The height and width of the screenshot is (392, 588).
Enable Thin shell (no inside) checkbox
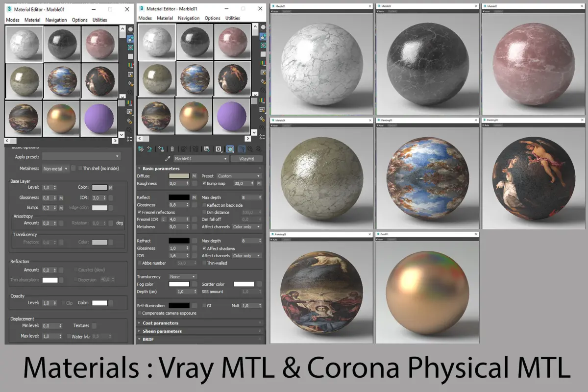[80, 168]
